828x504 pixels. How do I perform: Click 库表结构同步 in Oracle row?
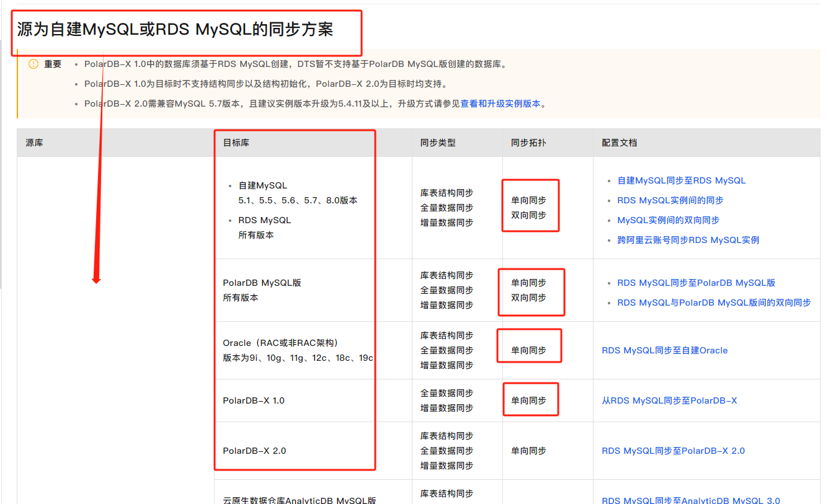click(x=447, y=335)
